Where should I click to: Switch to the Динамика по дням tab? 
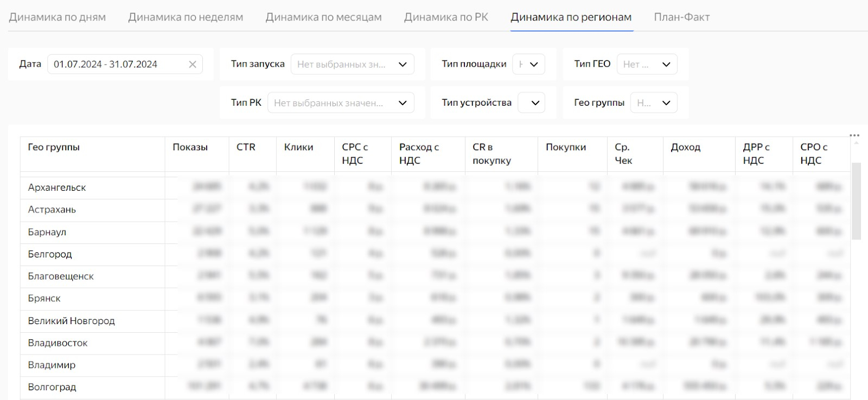click(58, 17)
